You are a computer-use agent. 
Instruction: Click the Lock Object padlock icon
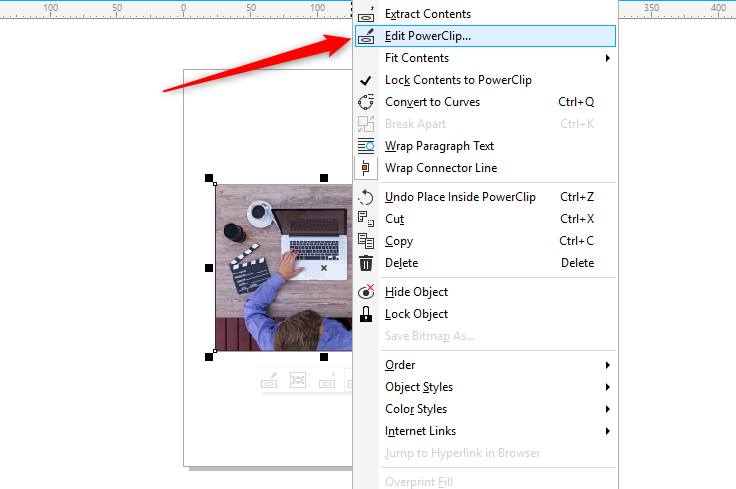(x=366, y=314)
